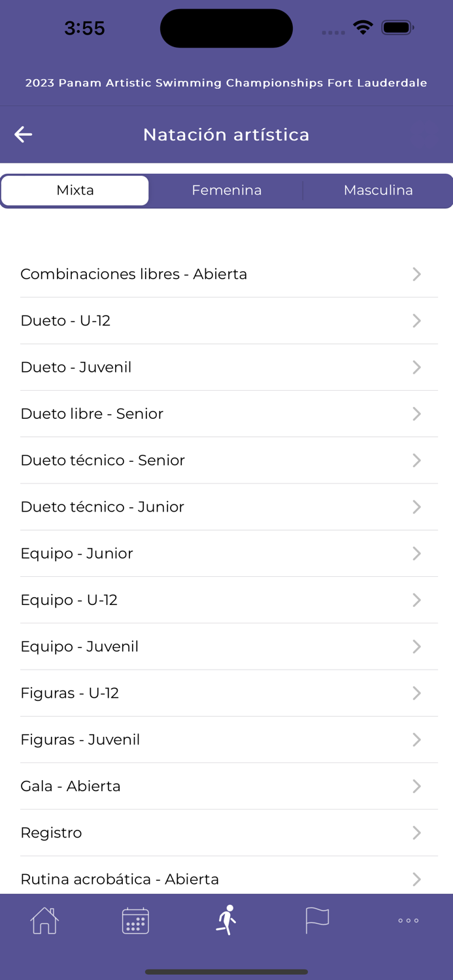The width and height of the screenshot is (453, 980).
Task: Switch to the Femenina segment
Action: tap(227, 190)
